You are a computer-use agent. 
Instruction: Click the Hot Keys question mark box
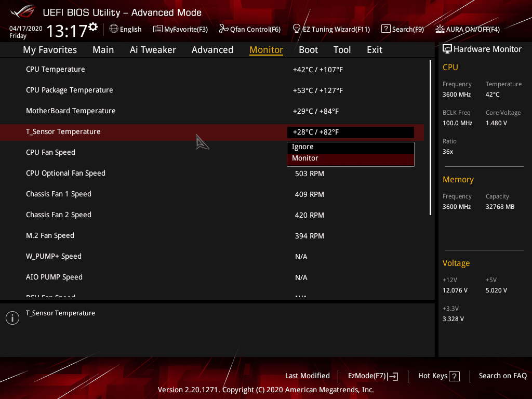454,376
